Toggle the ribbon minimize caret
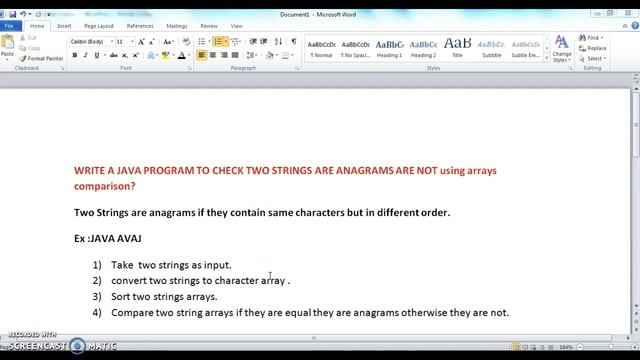Viewport: 640px width, 360px height. 625,26
